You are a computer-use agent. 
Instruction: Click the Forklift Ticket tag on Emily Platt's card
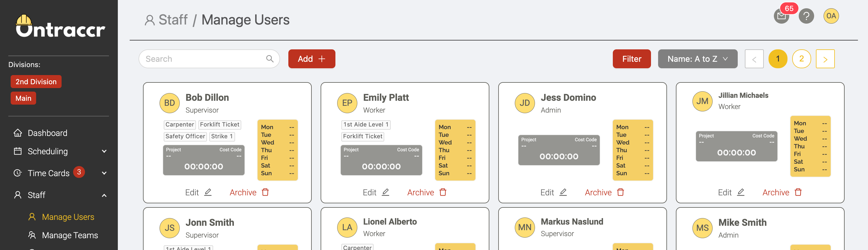coord(363,136)
